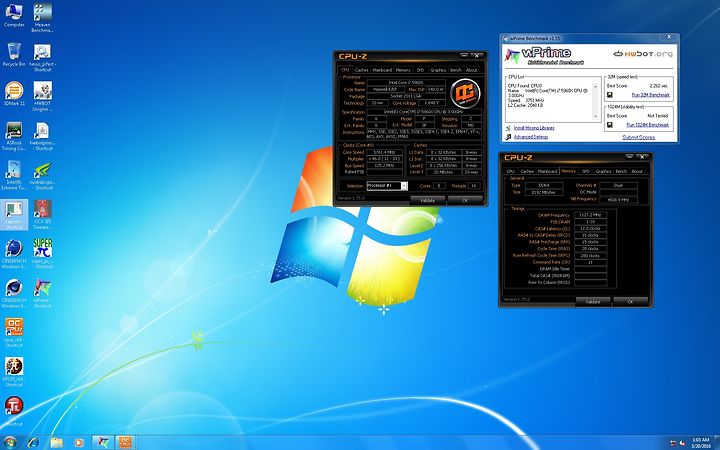Launch the wPrime desktop shortcut
The height and width of the screenshot is (450, 720).
pos(42,293)
